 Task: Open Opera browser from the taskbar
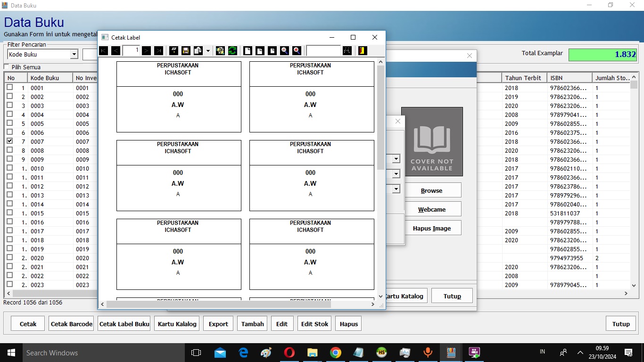pos(289,353)
